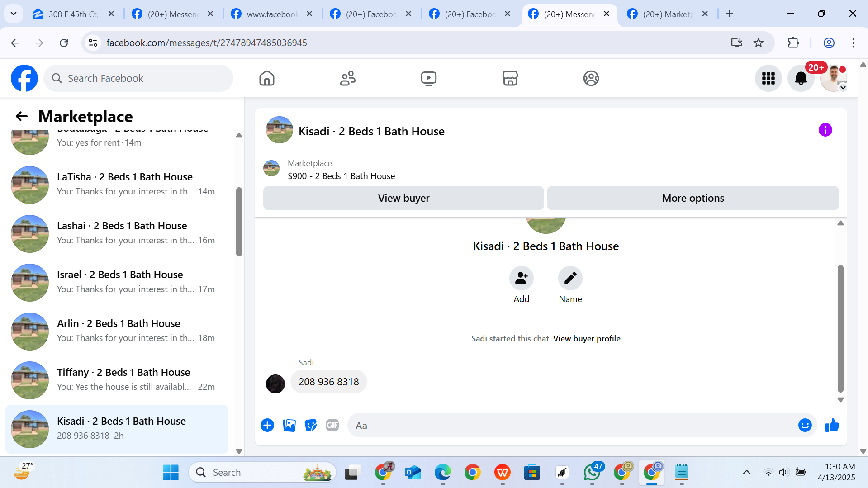This screenshot has width=868, height=488.
Task: Open the $900 - 2 Beds 1 Bath House listing
Action: (x=341, y=176)
